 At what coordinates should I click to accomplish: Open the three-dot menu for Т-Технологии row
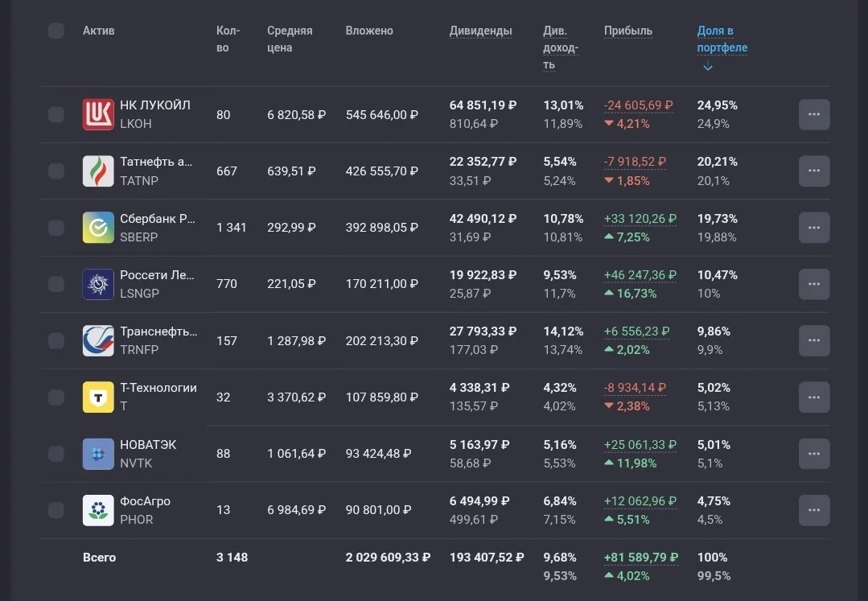click(814, 397)
